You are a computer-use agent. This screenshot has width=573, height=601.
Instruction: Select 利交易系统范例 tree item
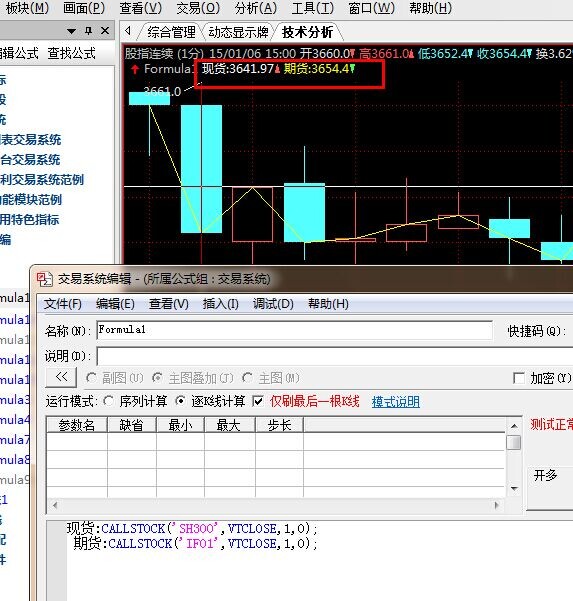tap(42, 179)
